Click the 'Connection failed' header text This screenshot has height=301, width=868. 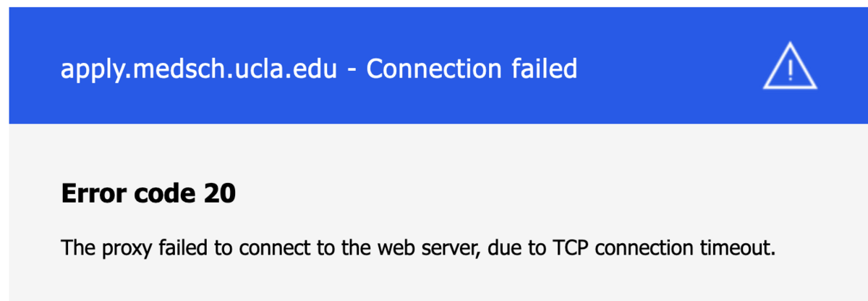pos(472,69)
